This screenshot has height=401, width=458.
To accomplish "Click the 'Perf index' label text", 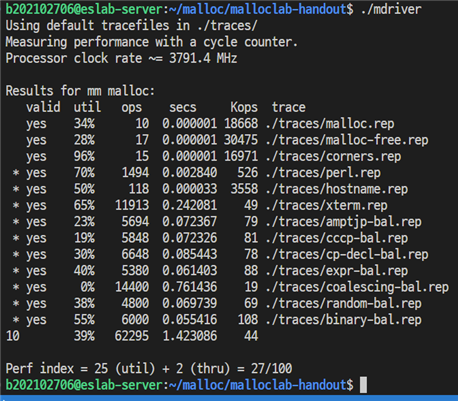I will pos(40,369).
